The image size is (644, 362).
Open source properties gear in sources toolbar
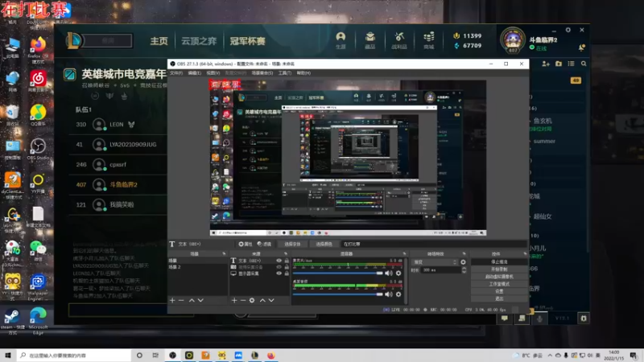tap(252, 300)
